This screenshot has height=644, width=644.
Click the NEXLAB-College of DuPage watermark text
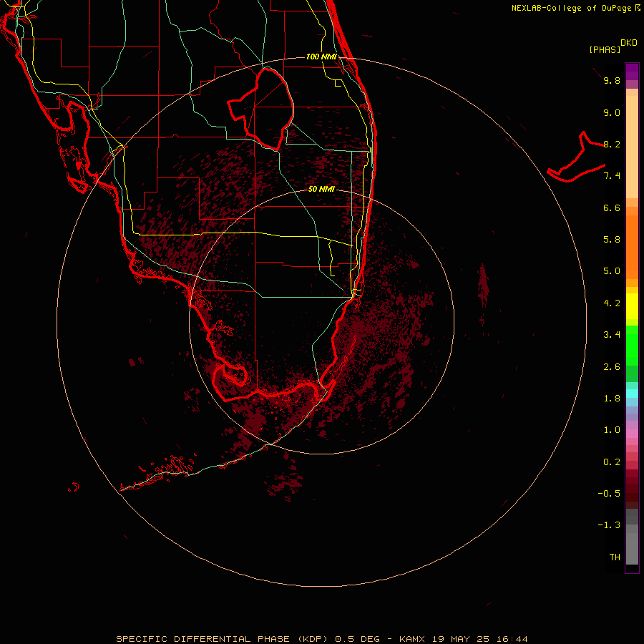pyautogui.click(x=575, y=8)
